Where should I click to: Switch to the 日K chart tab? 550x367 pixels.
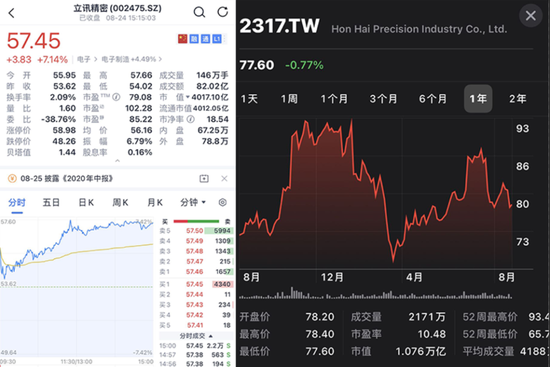point(86,202)
